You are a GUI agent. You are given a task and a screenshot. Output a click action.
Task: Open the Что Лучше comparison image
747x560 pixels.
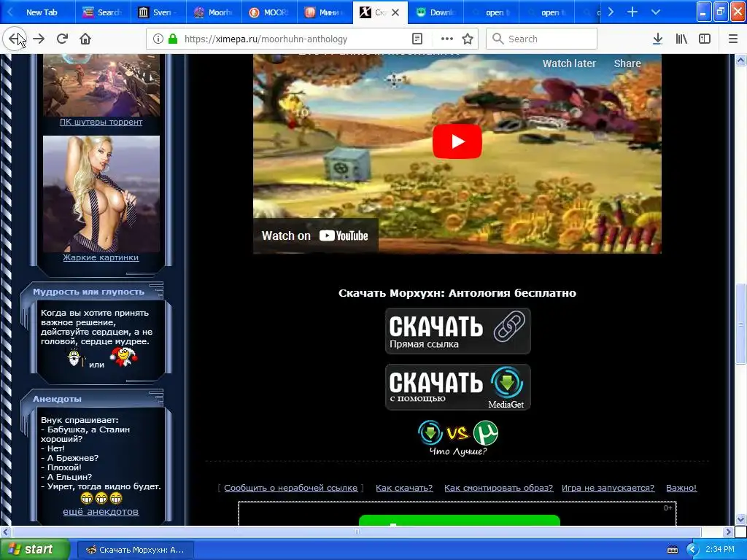458,438
